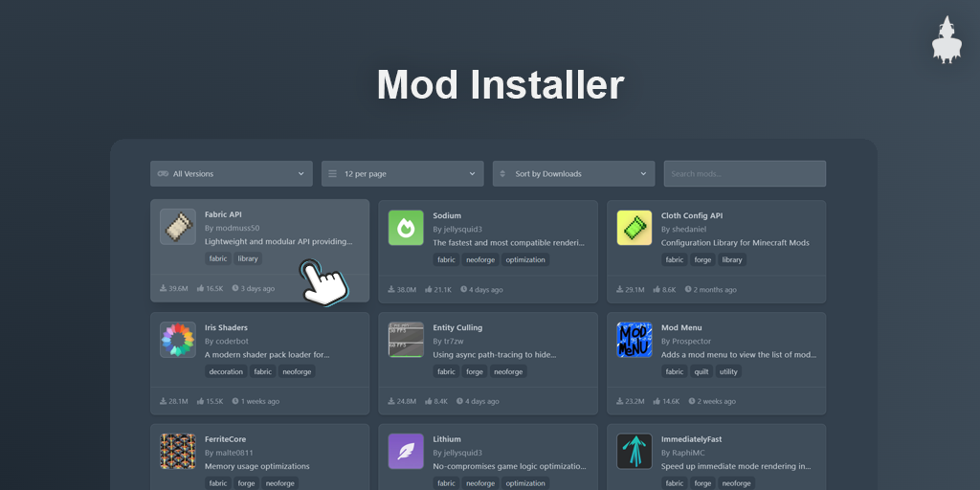
Task: Click the list icon in per page selector
Action: coord(332,174)
